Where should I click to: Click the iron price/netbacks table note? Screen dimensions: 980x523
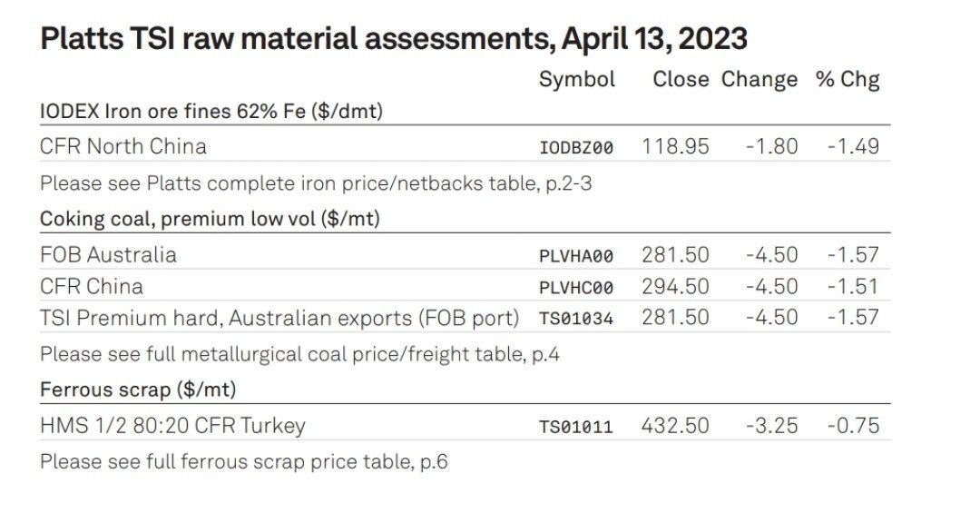click(x=316, y=183)
